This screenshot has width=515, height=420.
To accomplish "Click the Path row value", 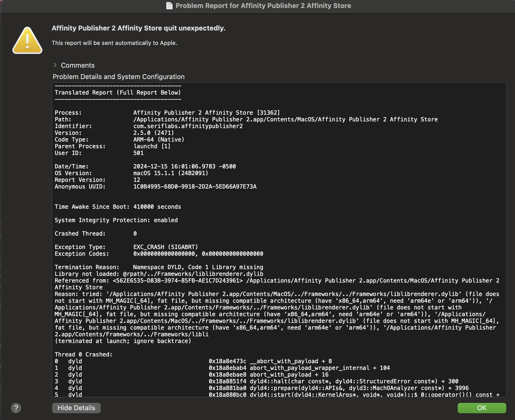I will pos(285,119).
